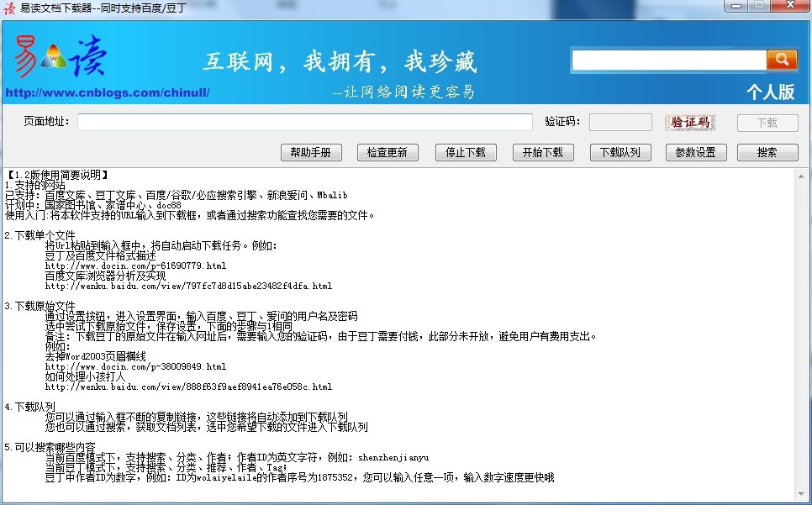Click the 易读 logo in banner

tap(60, 56)
